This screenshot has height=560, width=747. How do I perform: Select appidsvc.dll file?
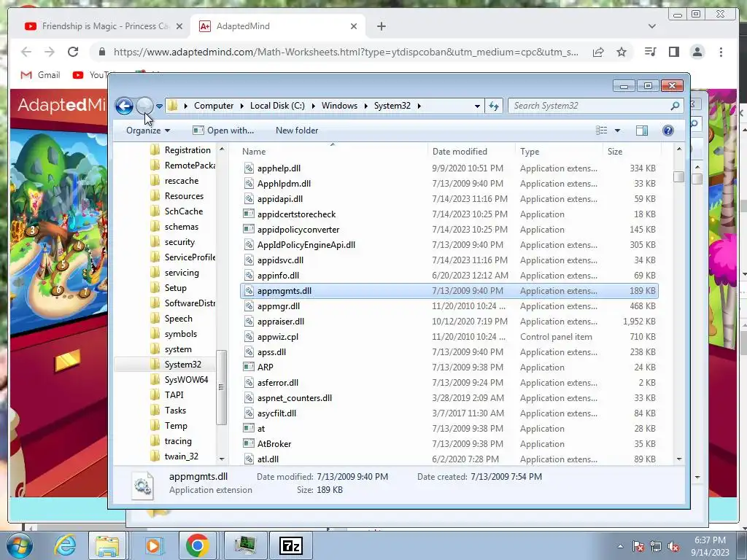[x=281, y=260]
